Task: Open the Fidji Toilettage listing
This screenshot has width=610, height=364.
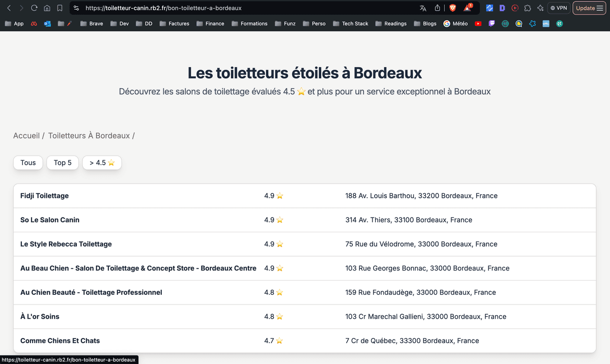Action: 45,196
